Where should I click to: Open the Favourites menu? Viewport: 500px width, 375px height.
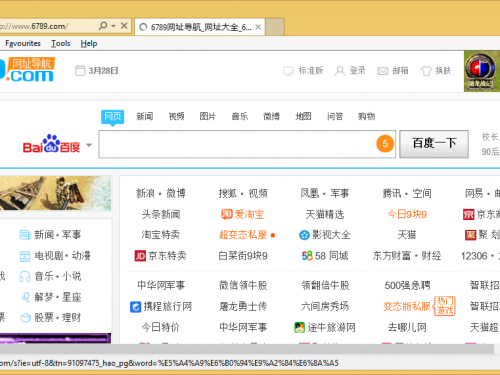[x=23, y=43]
